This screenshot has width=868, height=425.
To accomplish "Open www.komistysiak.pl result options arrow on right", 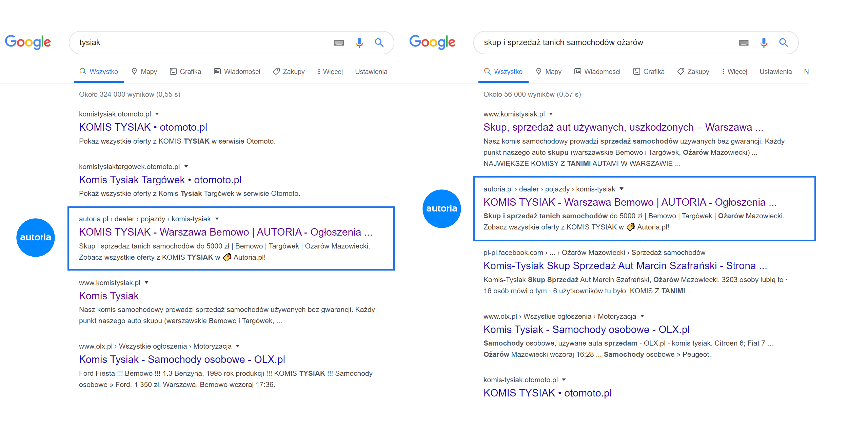I will [551, 114].
